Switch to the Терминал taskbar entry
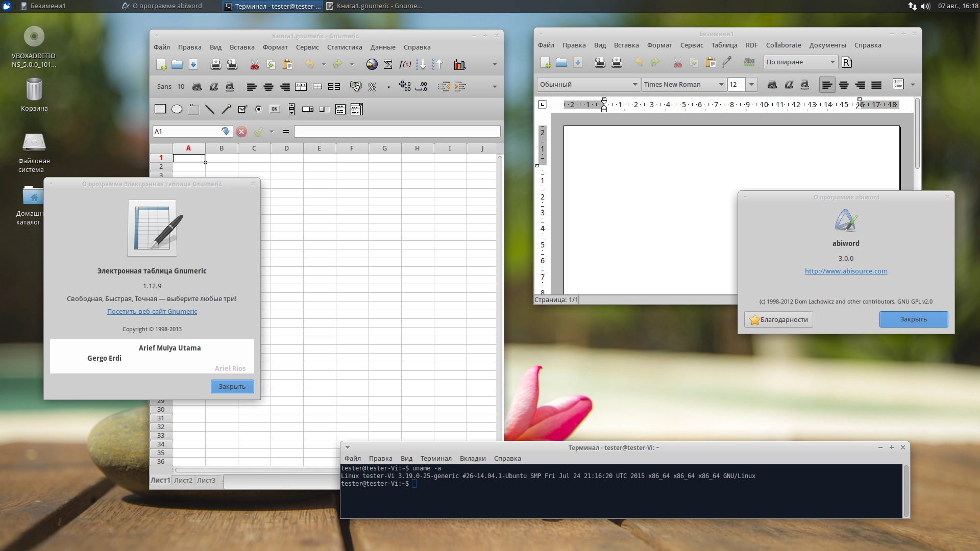The width and height of the screenshot is (980, 551). coord(274,6)
